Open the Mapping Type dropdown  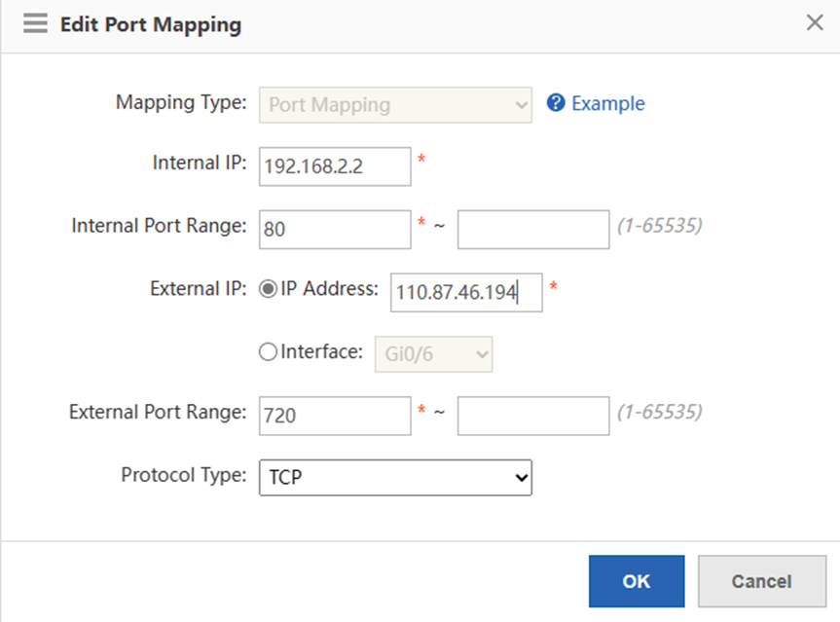[x=395, y=105]
